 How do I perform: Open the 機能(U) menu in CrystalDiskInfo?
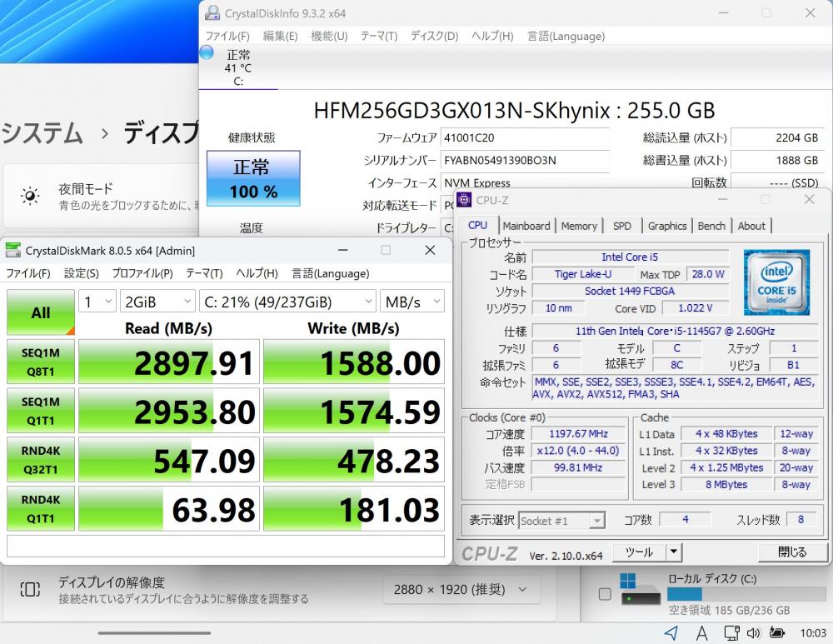[x=329, y=36]
